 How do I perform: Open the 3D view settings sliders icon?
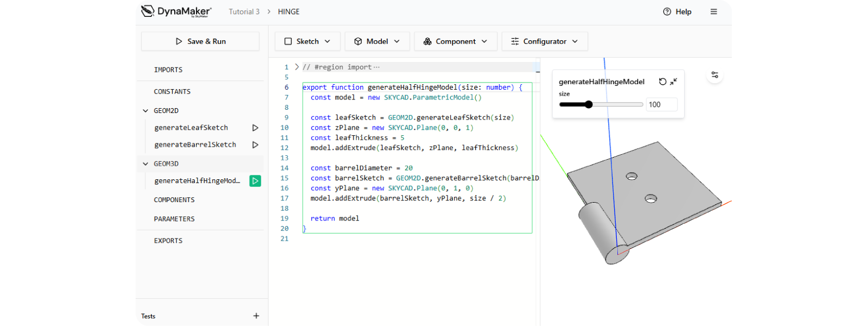click(714, 75)
